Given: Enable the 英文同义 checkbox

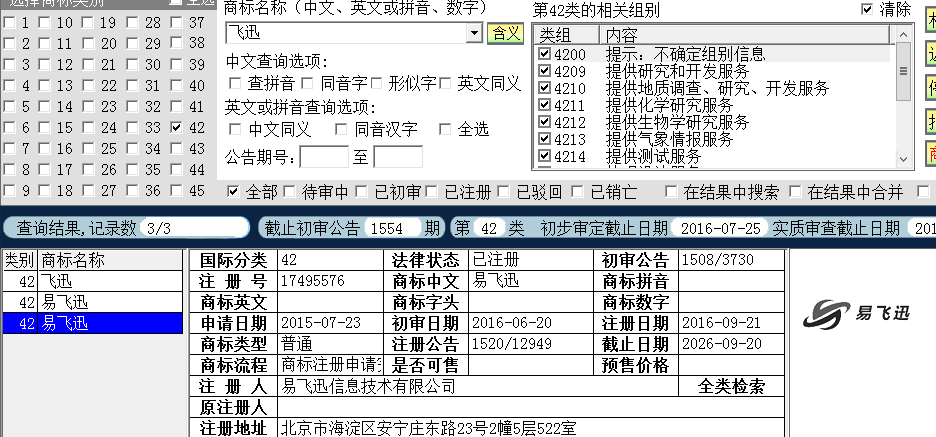Looking at the screenshot, I should coord(445,84).
